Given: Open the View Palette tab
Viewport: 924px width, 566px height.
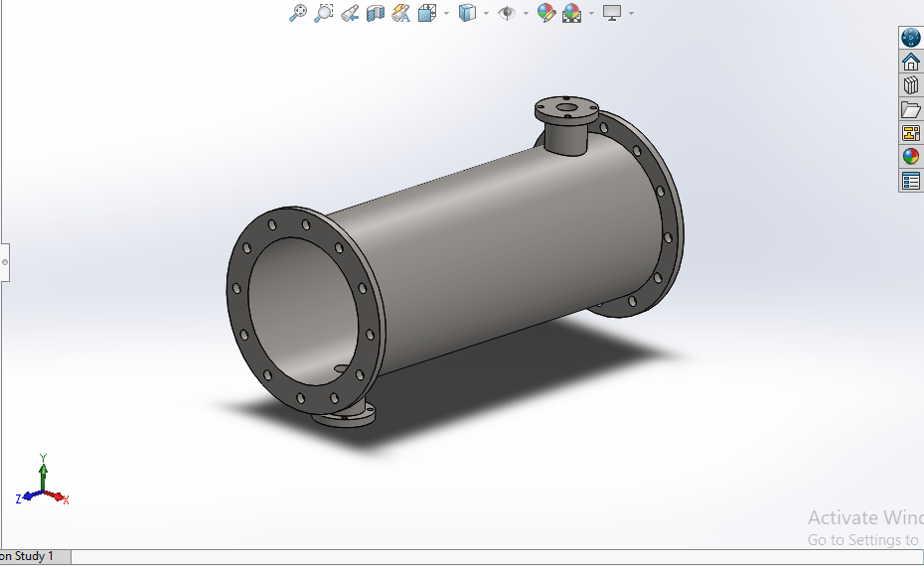Looking at the screenshot, I should (x=911, y=133).
